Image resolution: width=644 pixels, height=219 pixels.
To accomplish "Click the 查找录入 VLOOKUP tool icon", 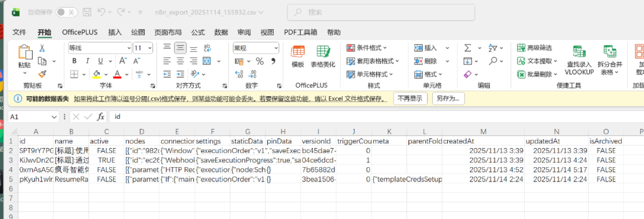I will (579, 60).
